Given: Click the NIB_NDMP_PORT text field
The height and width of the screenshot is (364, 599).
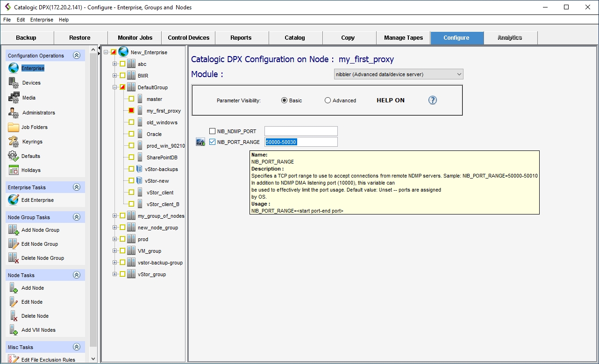Looking at the screenshot, I should 300,131.
